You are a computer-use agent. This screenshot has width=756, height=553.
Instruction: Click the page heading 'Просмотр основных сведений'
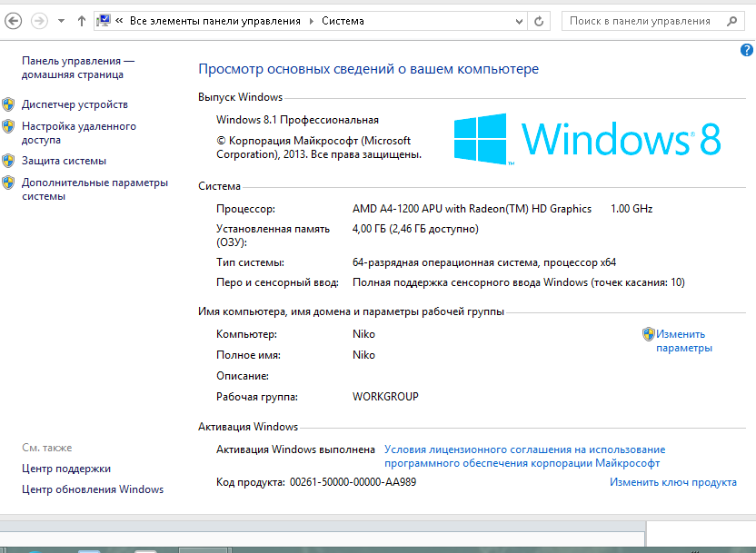coord(368,69)
